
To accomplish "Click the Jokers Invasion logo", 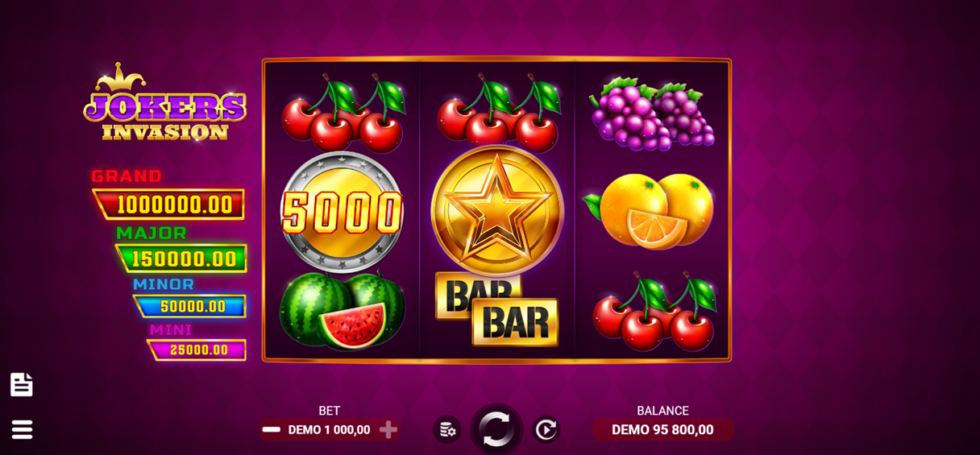I will [x=165, y=103].
